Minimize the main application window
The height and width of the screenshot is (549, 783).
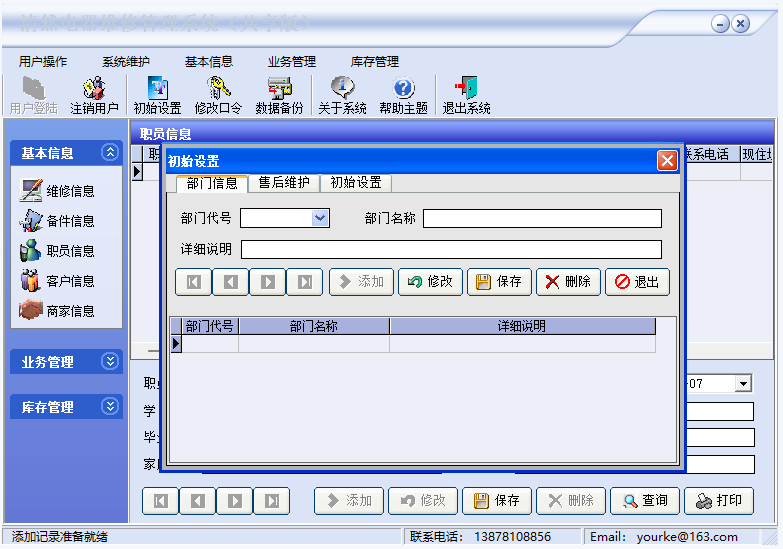(720, 23)
